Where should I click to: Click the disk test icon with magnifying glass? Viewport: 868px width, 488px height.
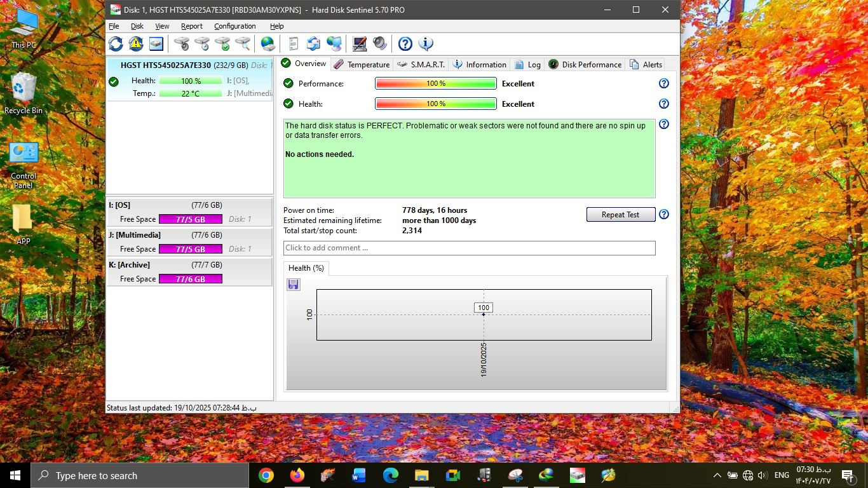243,44
